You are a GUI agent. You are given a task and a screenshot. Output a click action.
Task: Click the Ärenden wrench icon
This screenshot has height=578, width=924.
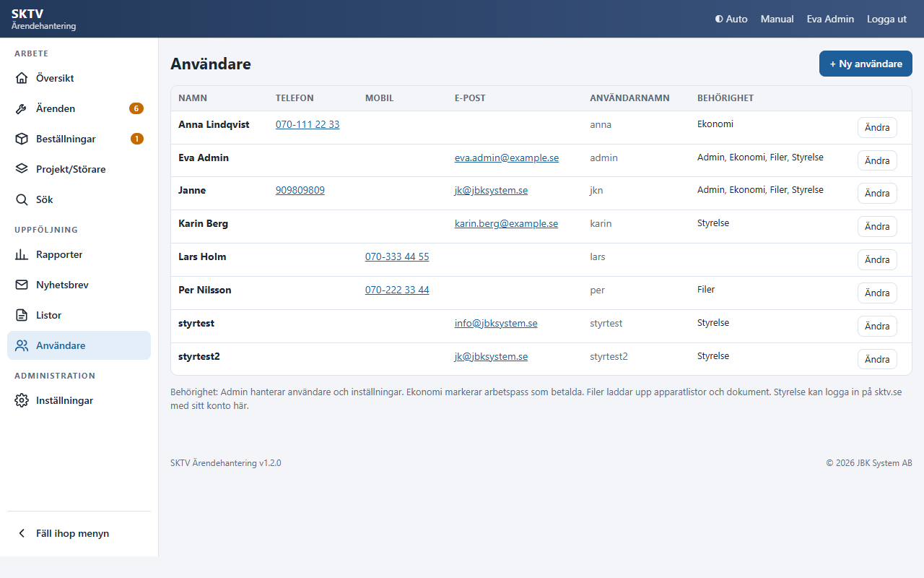pos(22,108)
